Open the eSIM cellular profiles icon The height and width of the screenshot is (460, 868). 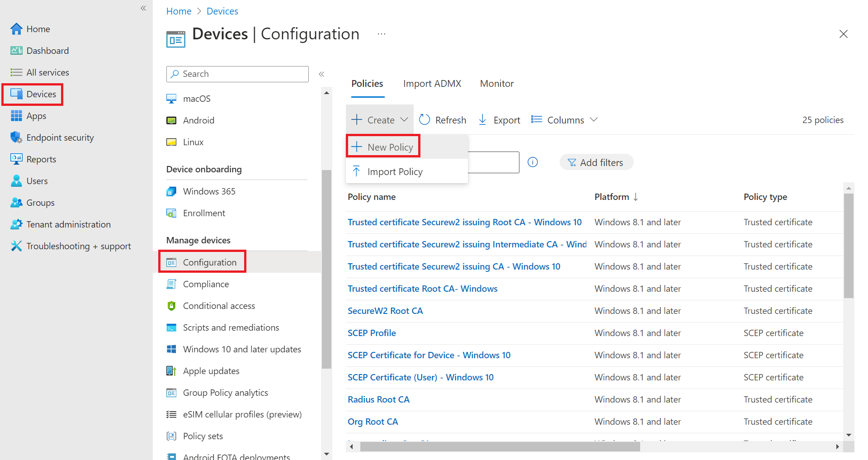tap(171, 414)
